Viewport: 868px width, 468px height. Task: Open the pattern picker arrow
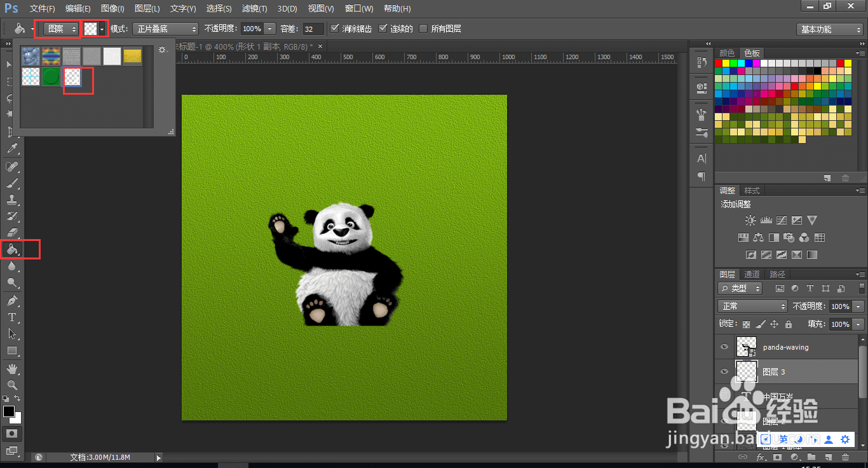coord(102,29)
